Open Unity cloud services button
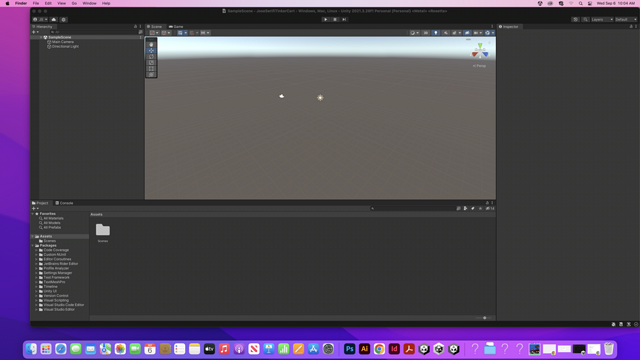The image size is (640, 360). click(x=54, y=19)
